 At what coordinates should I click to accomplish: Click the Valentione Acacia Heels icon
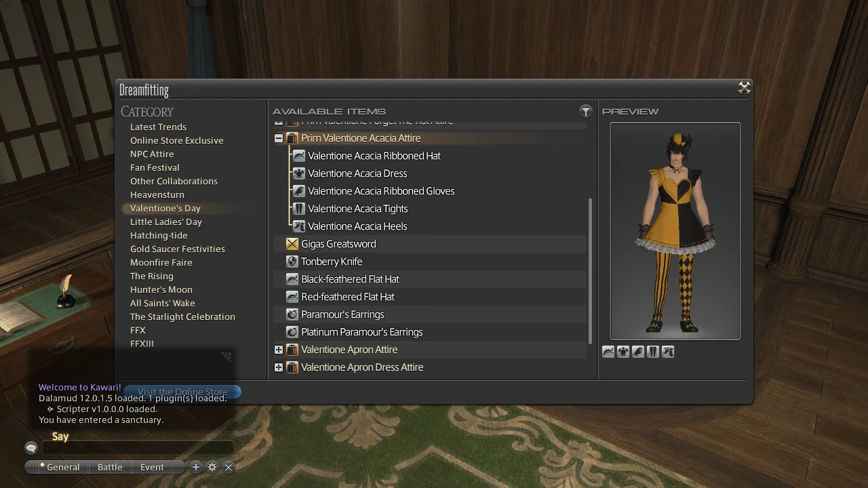[299, 226]
